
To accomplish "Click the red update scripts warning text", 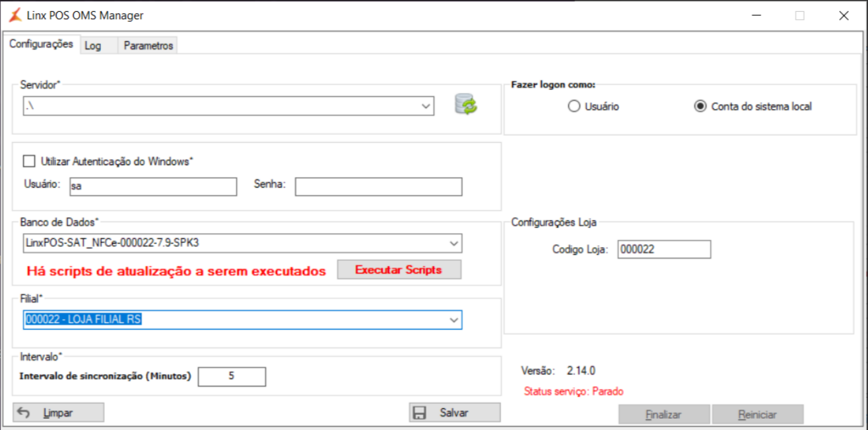I will (176, 271).
